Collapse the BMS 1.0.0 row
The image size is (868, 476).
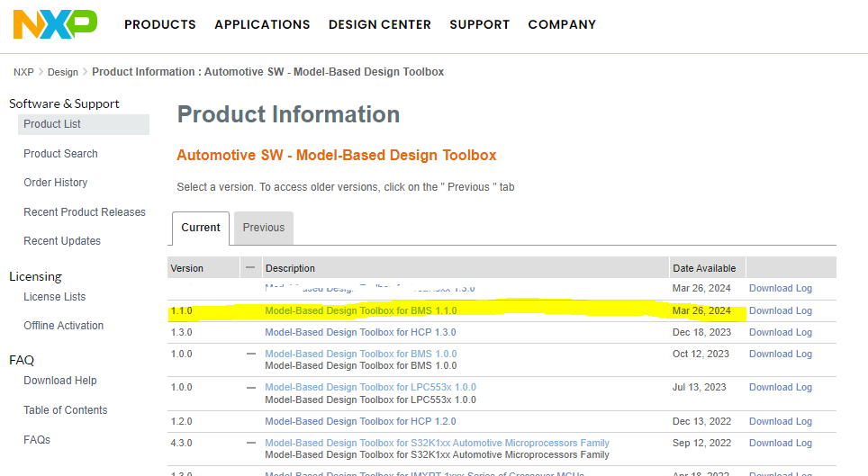pos(251,354)
